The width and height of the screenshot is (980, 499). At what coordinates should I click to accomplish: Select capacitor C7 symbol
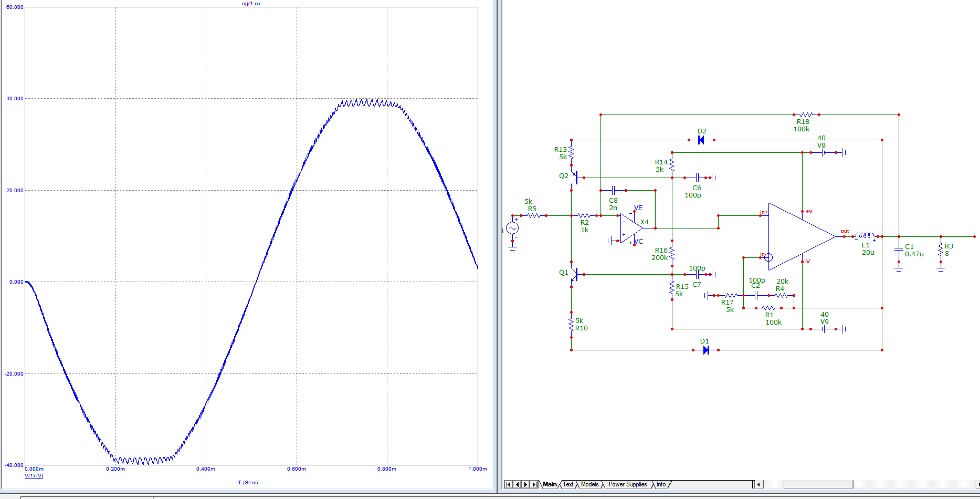coord(697,274)
